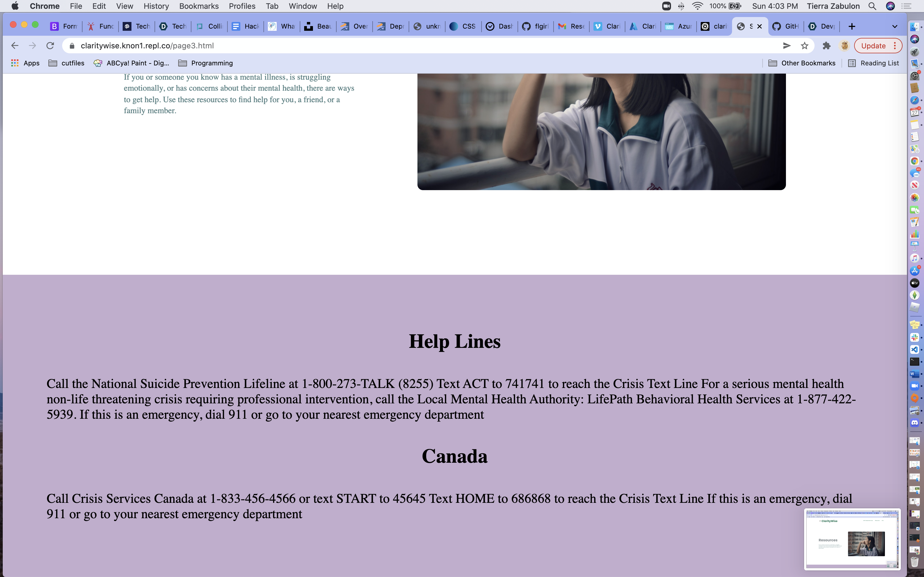Switch to the GitHub tab
Viewport: 924px width, 577px height.
click(x=786, y=26)
